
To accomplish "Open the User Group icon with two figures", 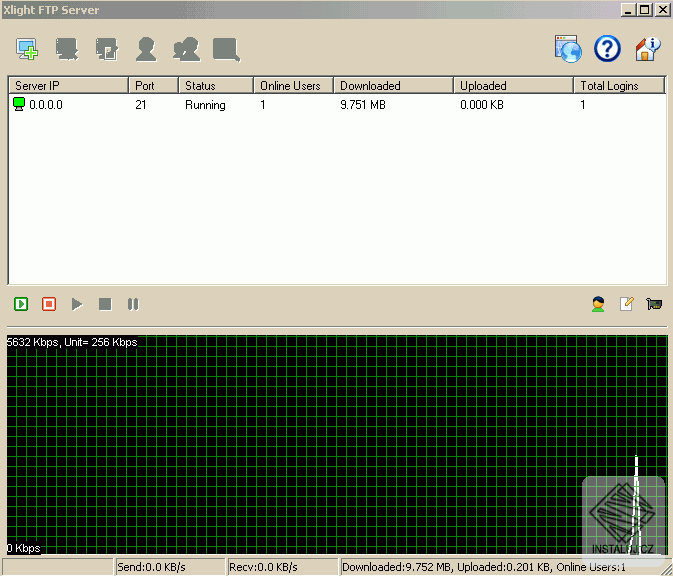I will [x=186, y=49].
